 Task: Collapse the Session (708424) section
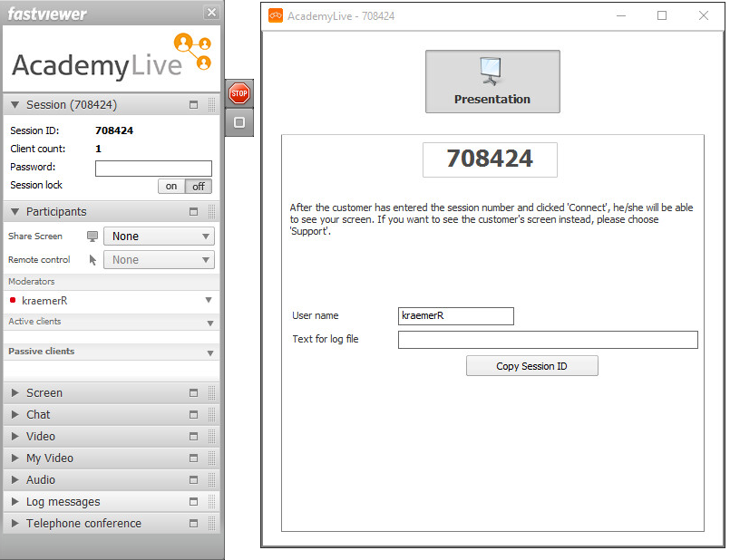coord(15,105)
